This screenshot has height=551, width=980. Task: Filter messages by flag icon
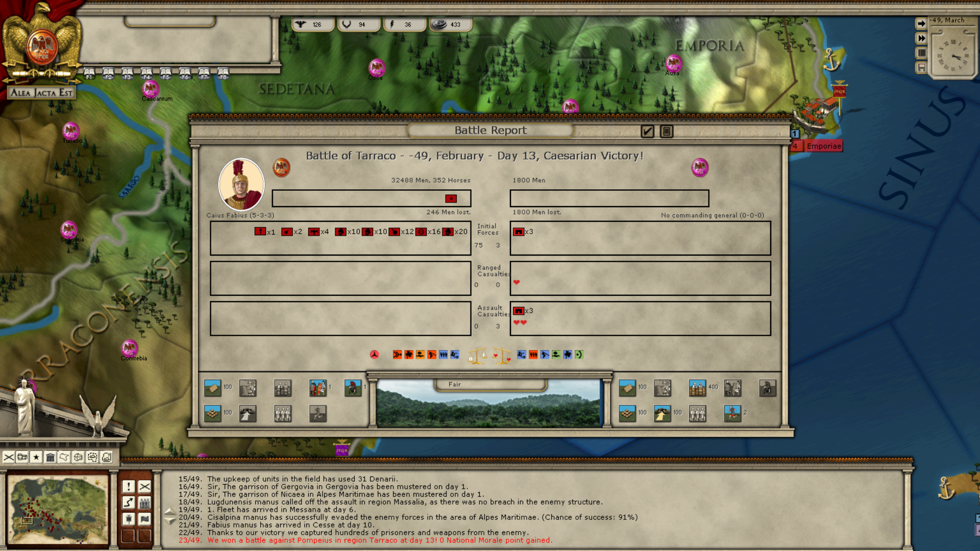coord(145,519)
